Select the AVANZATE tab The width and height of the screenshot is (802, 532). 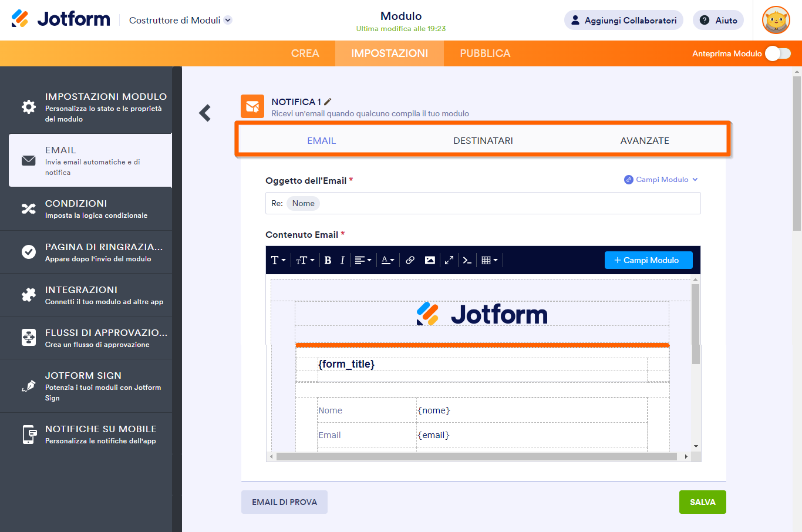pos(645,141)
